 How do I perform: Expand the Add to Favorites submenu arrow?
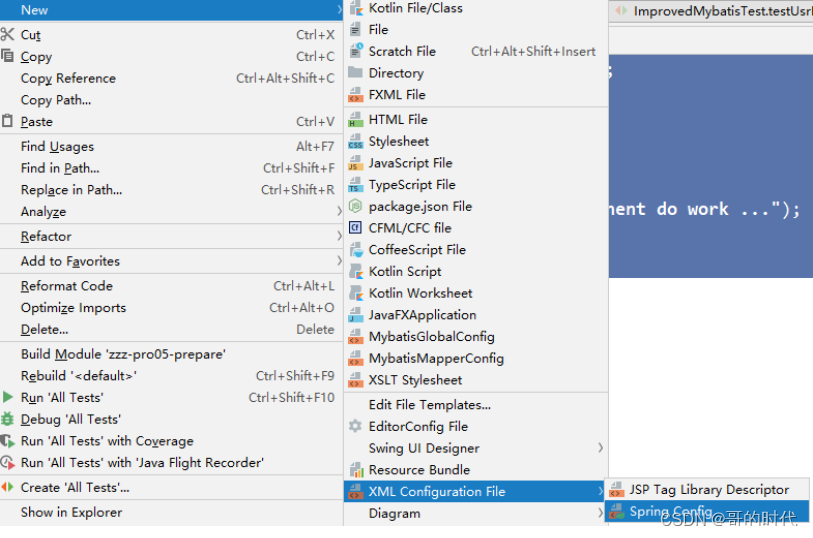[x=339, y=261]
